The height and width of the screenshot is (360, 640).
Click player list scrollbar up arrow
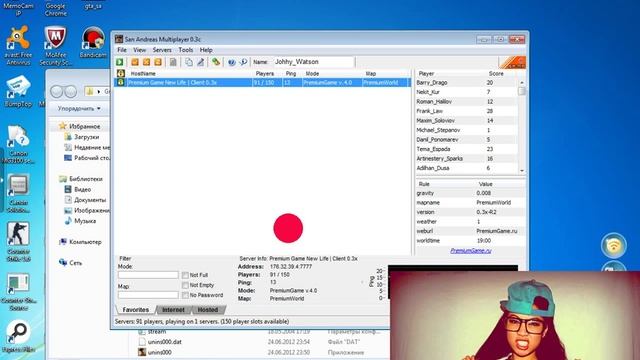pos(522,82)
